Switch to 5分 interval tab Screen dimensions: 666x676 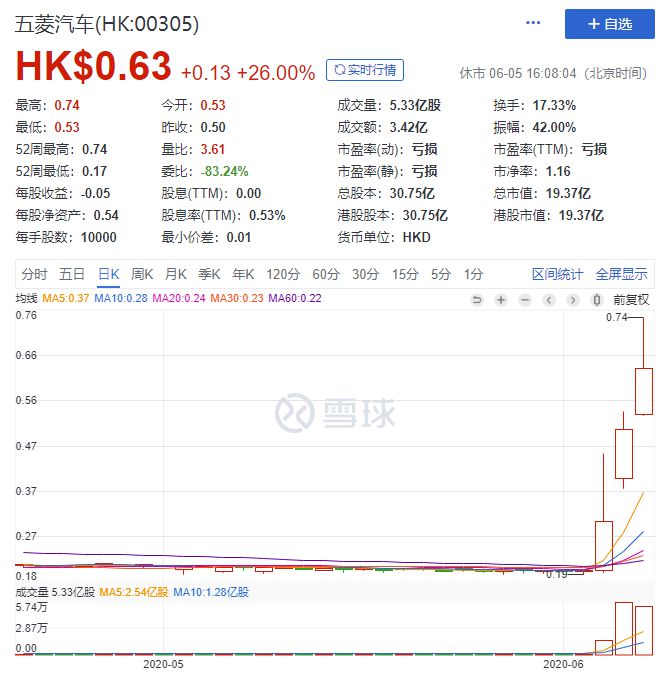[441, 274]
